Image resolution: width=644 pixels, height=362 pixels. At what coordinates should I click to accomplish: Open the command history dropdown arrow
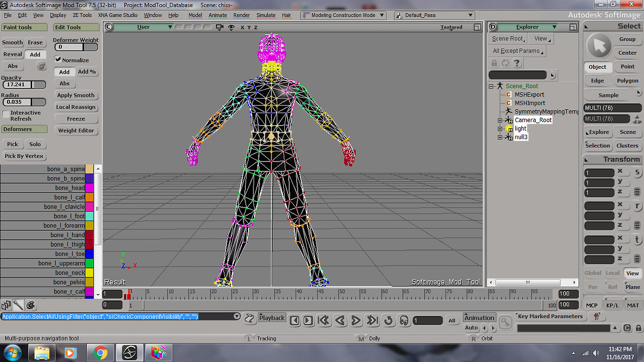pyautogui.click(x=236, y=317)
